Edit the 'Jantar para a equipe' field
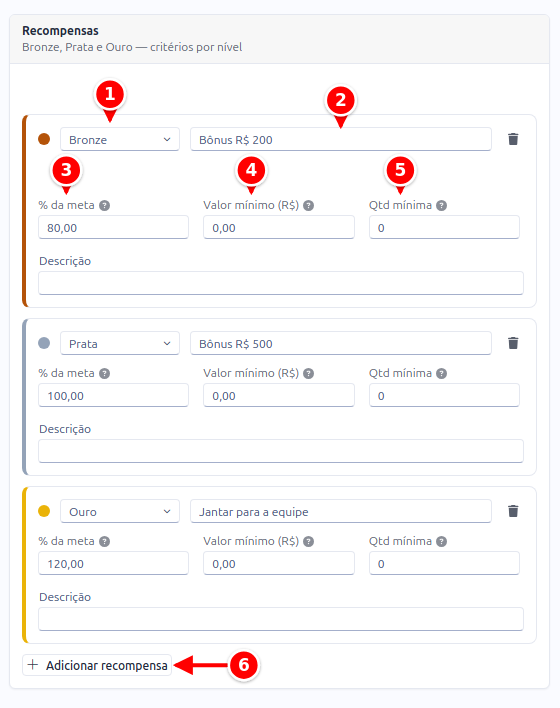Viewport: 560px width, 708px height. (x=341, y=512)
